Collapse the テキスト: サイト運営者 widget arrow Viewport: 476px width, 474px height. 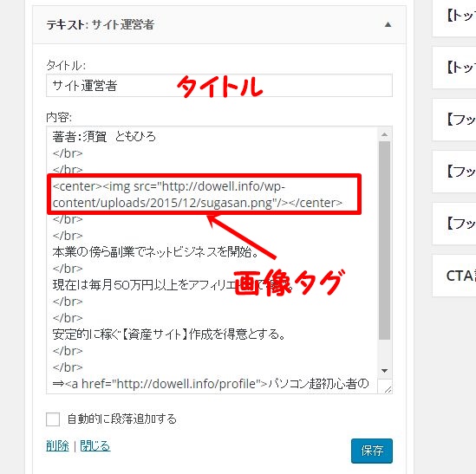coord(388,25)
